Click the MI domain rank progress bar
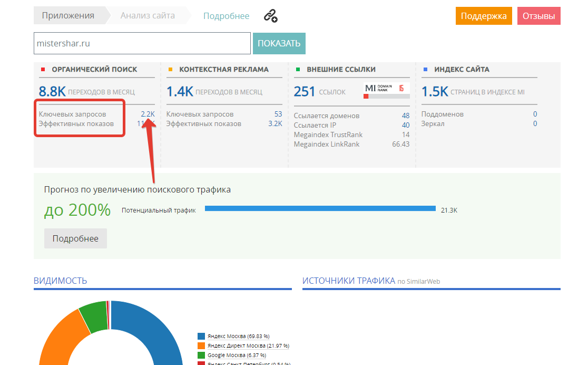Screen dimensions: 588x365 387,97
